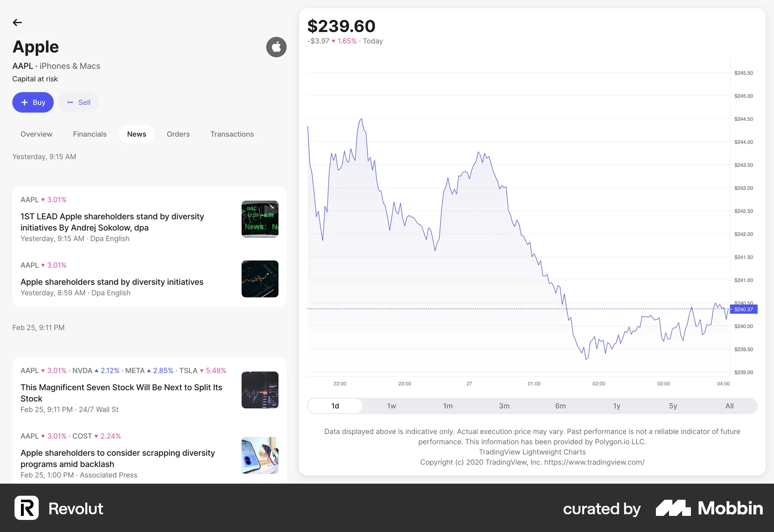This screenshot has width=774, height=532.
Task: Click the down arrow beside TSLA 5.48%
Action: click(201, 370)
